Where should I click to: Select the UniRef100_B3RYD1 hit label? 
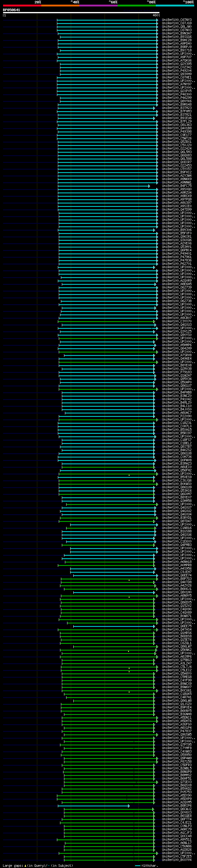point(177,518)
